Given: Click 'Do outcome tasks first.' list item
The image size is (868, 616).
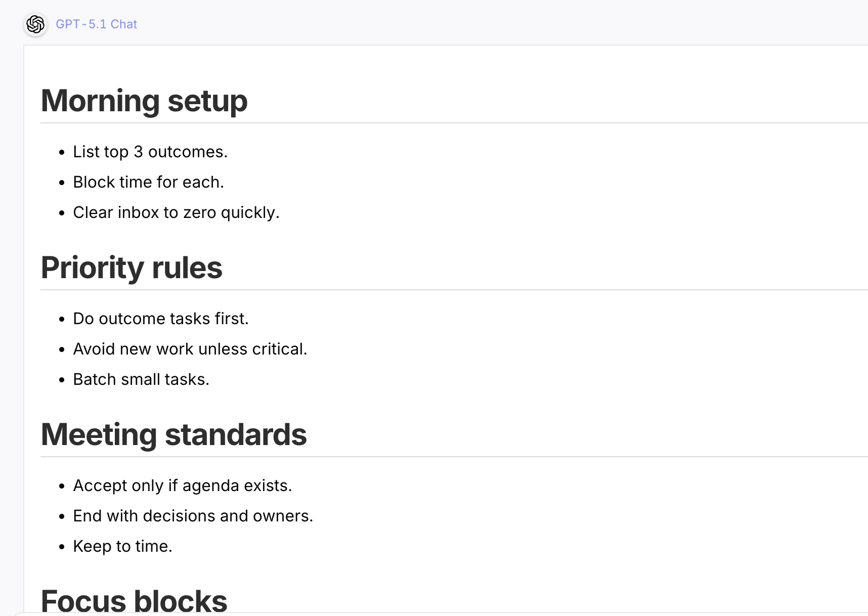Looking at the screenshot, I should (x=161, y=319).
